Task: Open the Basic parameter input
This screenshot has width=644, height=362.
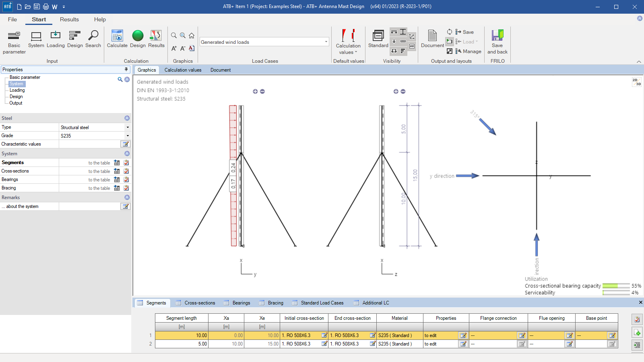Action: pos(14,42)
